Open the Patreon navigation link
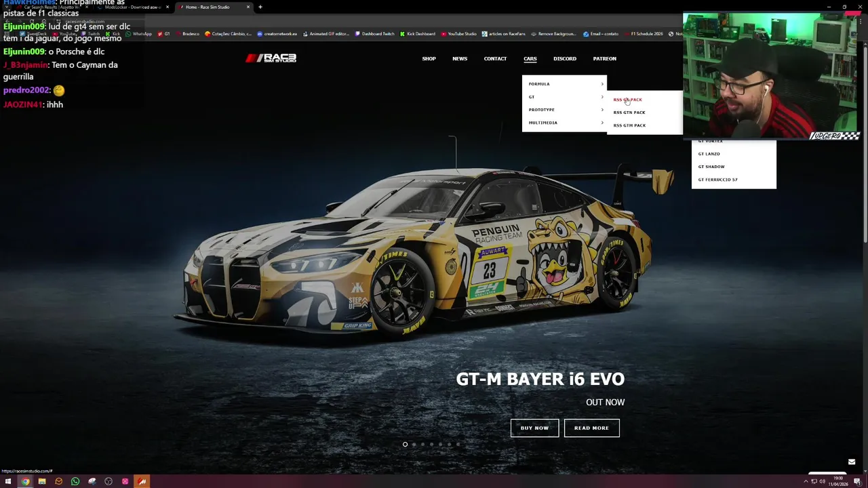The image size is (868, 488). (x=605, y=59)
